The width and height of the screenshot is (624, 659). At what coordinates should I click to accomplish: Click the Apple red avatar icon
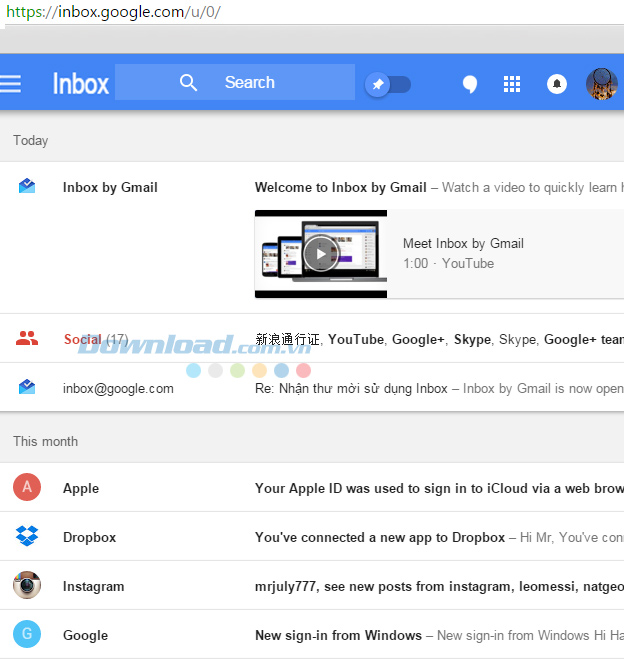[27, 487]
